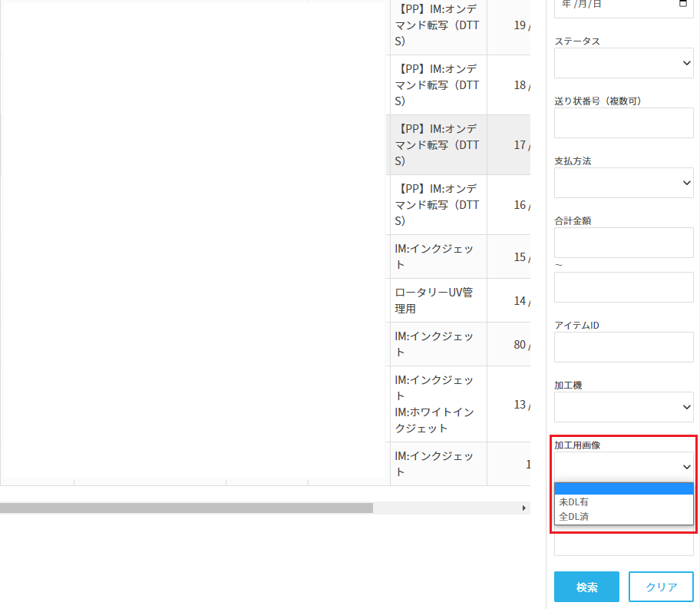Screen dimensions: 700x609
Task: Click the 支払方法 label
Action: click(573, 161)
